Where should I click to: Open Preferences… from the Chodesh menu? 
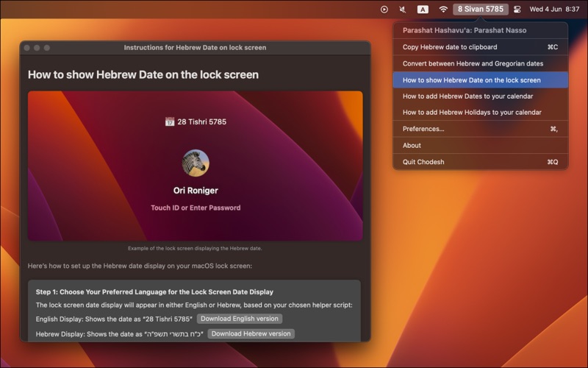click(481, 129)
